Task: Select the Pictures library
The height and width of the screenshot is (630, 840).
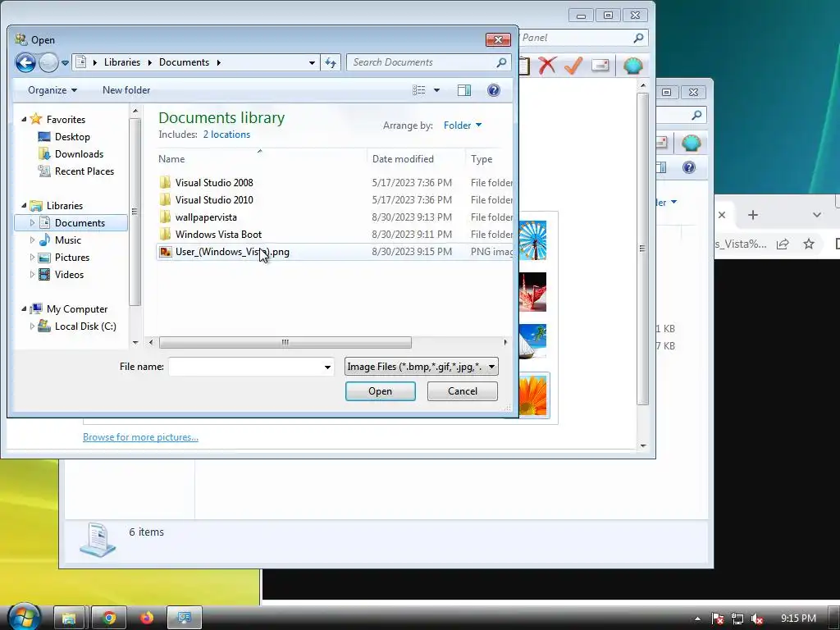Action: (72, 257)
